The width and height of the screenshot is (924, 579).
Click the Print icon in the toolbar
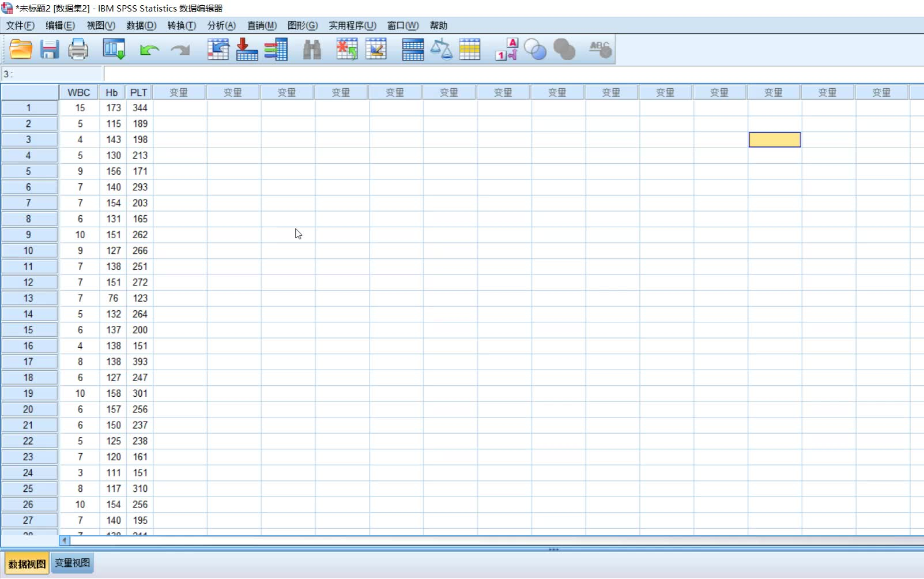coord(78,50)
